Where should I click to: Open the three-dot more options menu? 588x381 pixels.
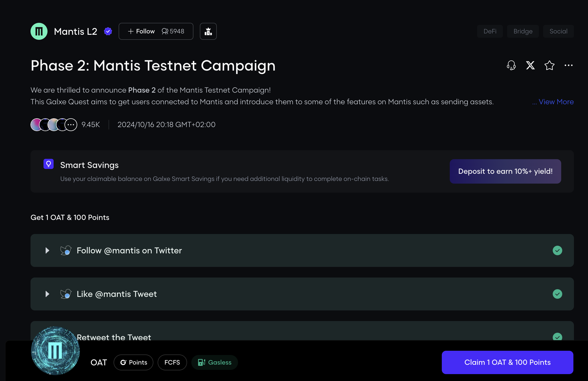(x=568, y=65)
